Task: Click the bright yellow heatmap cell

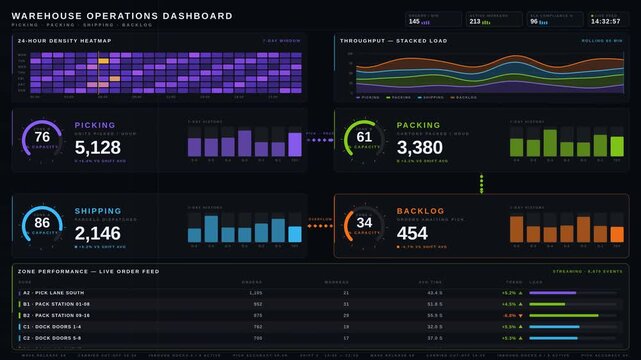Action: (103, 61)
